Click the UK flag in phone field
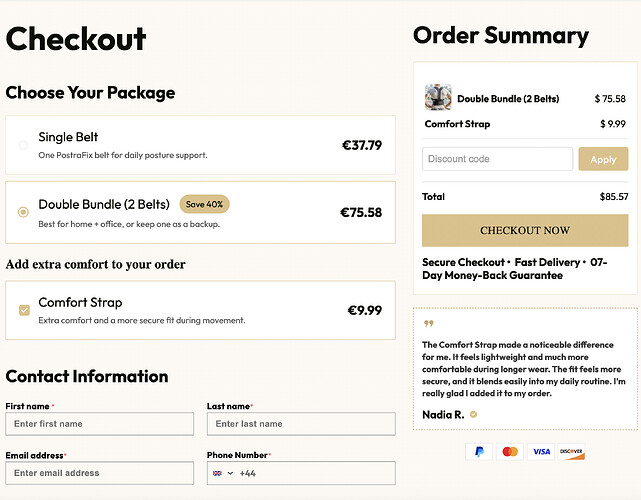The image size is (641, 500). point(218,473)
